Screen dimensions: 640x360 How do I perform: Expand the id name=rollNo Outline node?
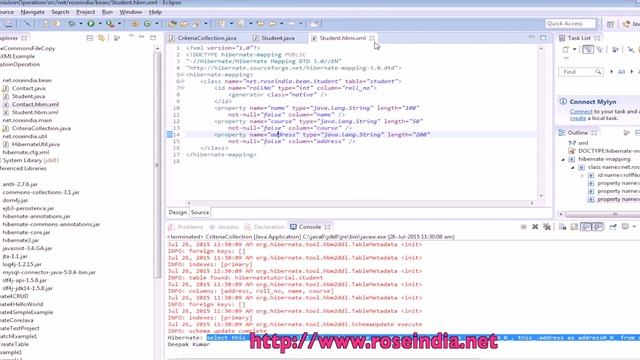(582, 175)
